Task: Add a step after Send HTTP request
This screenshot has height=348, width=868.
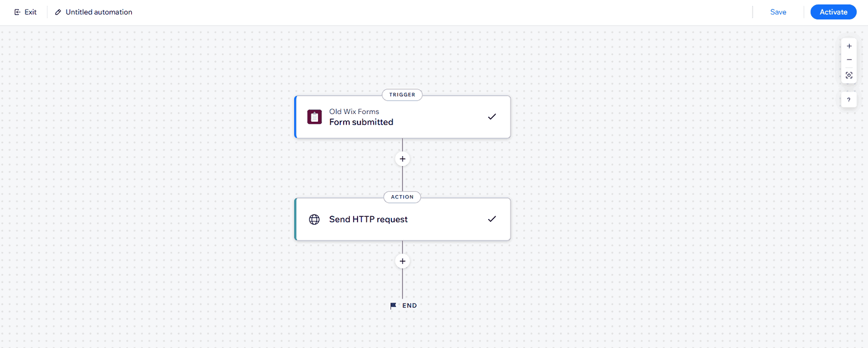Action: pos(403,261)
